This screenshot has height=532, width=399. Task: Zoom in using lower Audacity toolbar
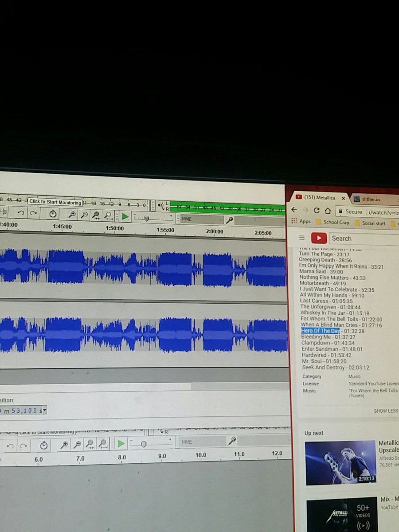64,444
